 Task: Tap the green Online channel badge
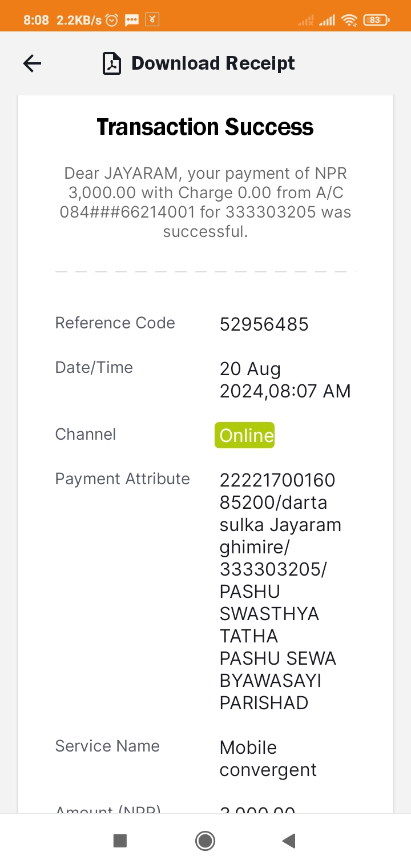244,435
